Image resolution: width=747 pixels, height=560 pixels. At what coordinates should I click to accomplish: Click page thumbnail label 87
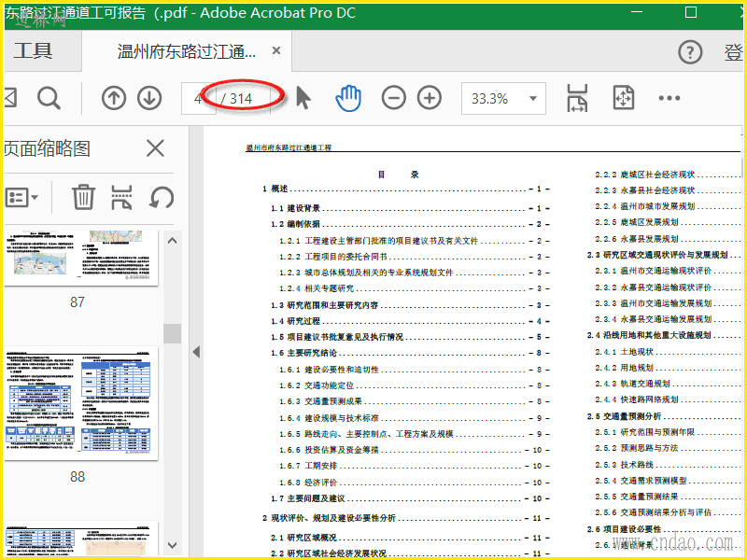point(78,301)
